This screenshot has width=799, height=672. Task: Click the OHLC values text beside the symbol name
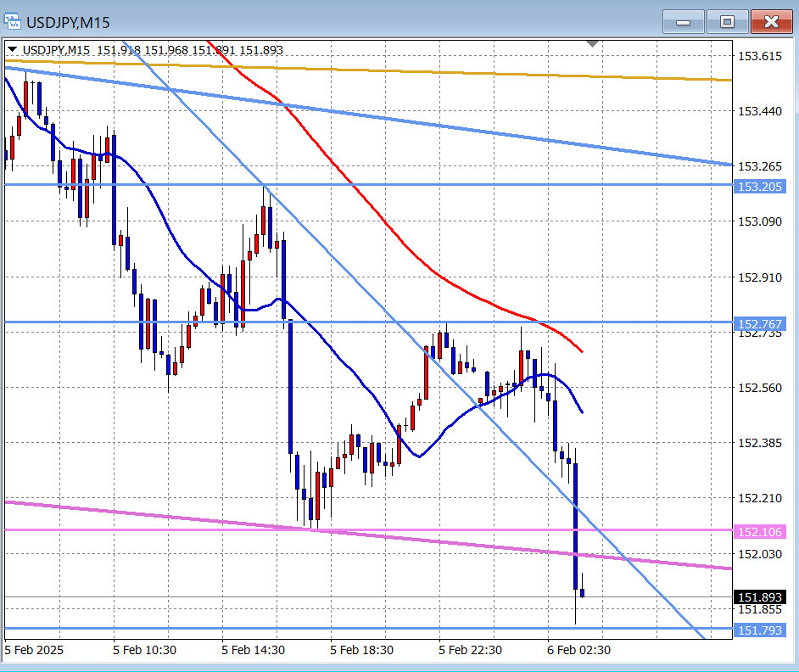(189, 50)
